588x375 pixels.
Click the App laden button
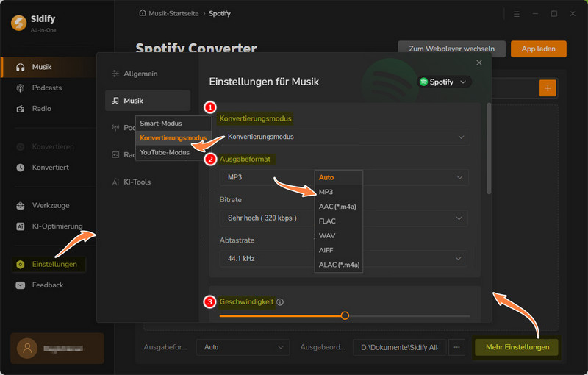coord(538,49)
